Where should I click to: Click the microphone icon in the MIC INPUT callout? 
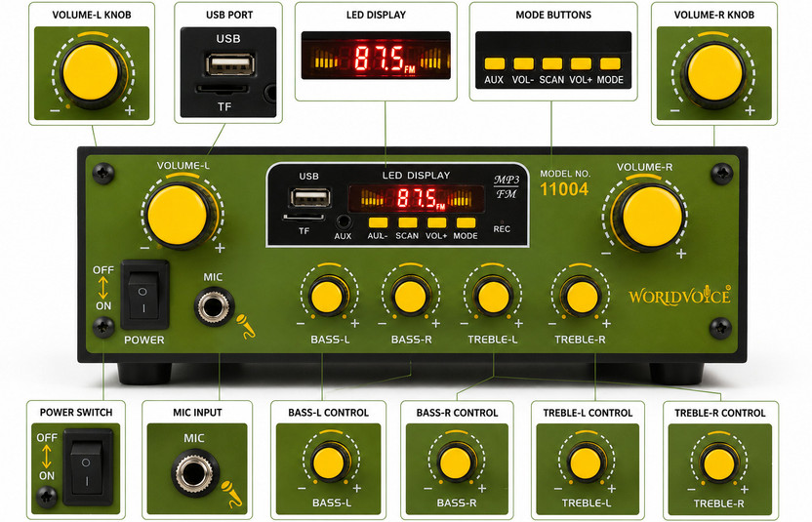pyautogui.click(x=231, y=494)
